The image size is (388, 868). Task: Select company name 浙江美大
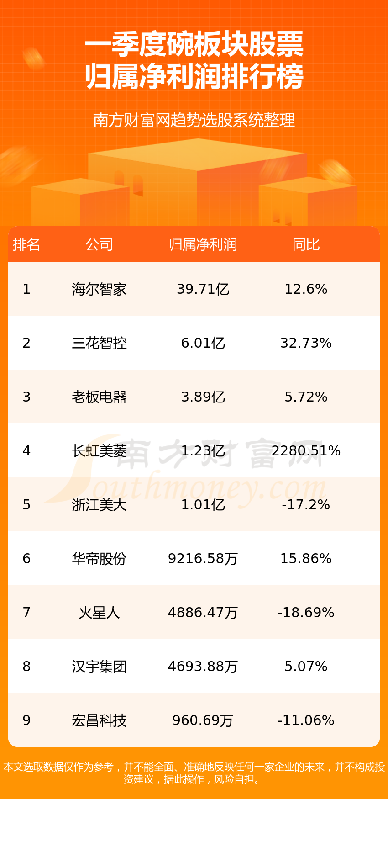pos(99,505)
